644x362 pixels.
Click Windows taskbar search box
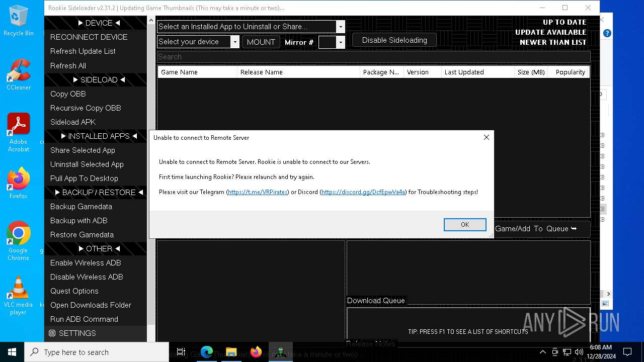click(x=97, y=352)
